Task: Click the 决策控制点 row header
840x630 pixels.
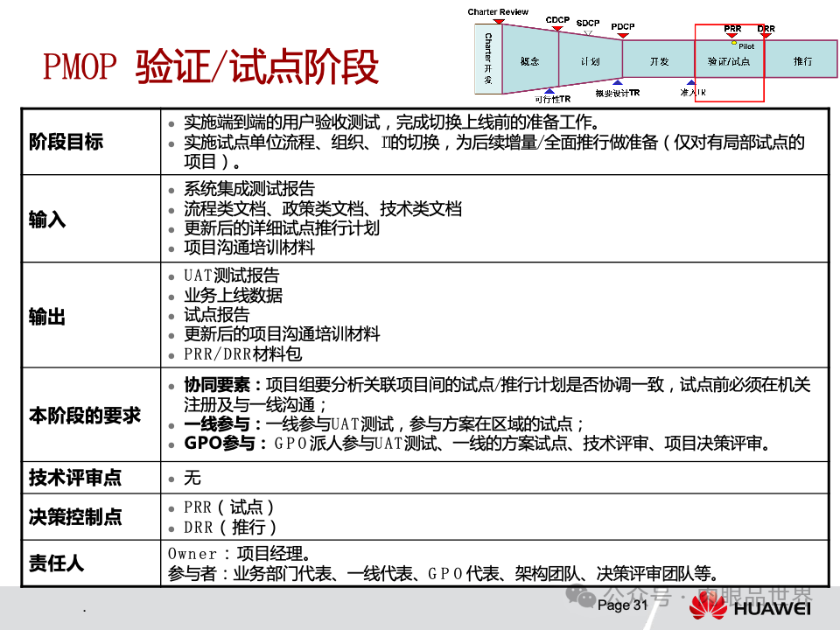Action: (x=75, y=517)
